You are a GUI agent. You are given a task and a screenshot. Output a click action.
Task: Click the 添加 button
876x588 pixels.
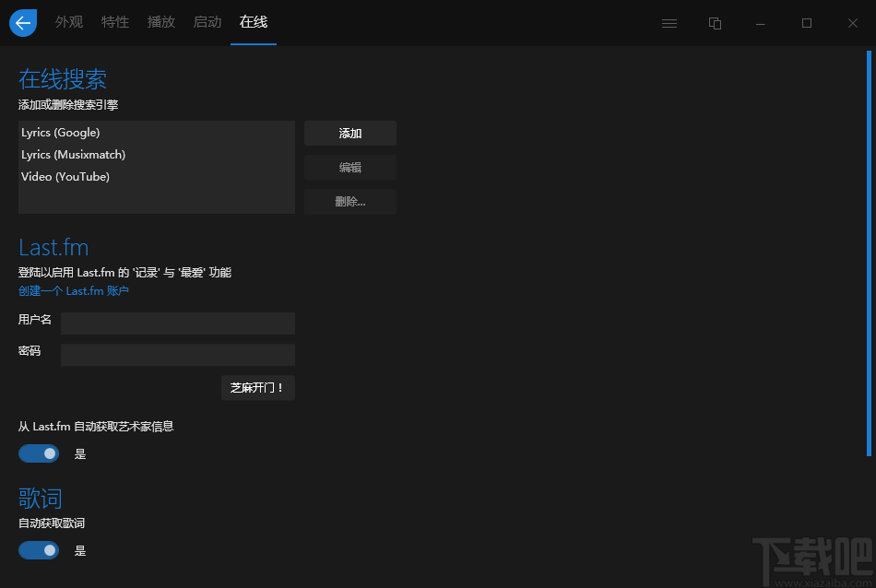click(x=350, y=134)
